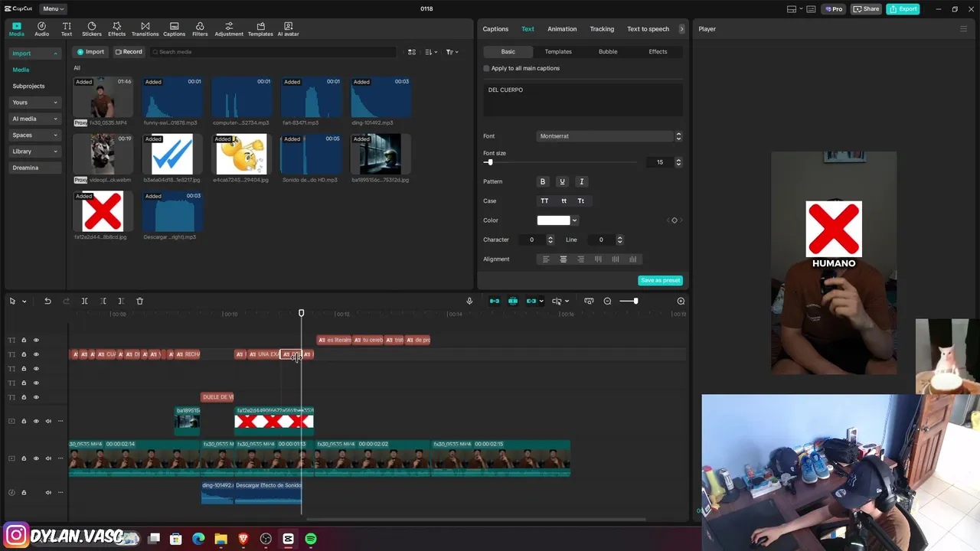
Task: Click the Export button
Action: coord(903,8)
